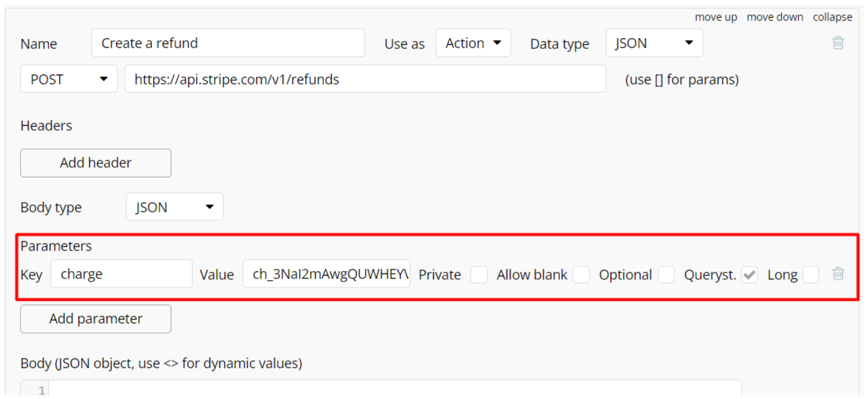
Task: Edit the Name field Create a refund
Action: pyautogui.click(x=228, y=43)
